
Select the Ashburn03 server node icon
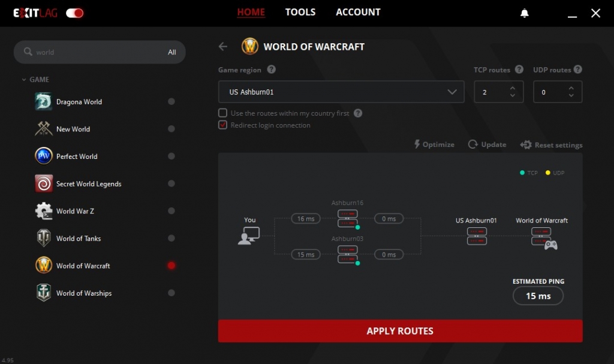(x=347, y=254)
